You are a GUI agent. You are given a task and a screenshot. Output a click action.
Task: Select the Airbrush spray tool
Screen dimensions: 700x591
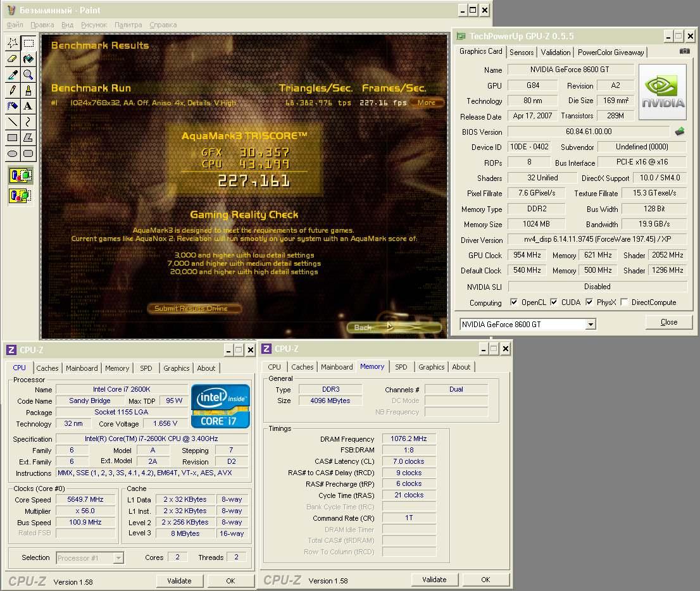pos(13,106)
